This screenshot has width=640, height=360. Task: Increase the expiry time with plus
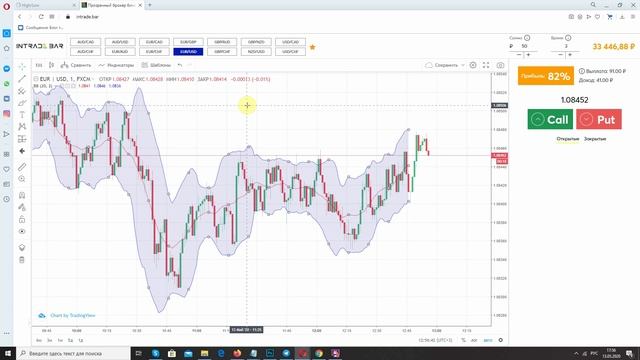pyautogui.click(x=570, y=55)
